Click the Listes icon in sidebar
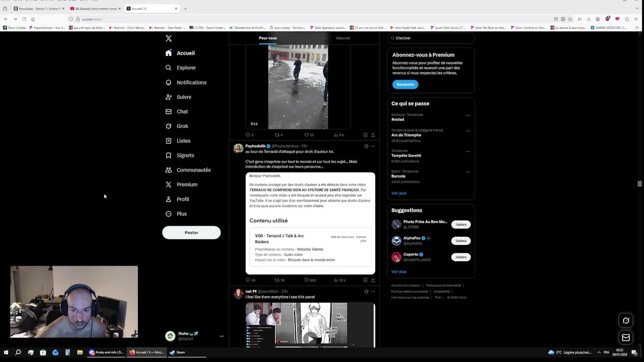This screenshot has height=362, width=644. point(169,141)
